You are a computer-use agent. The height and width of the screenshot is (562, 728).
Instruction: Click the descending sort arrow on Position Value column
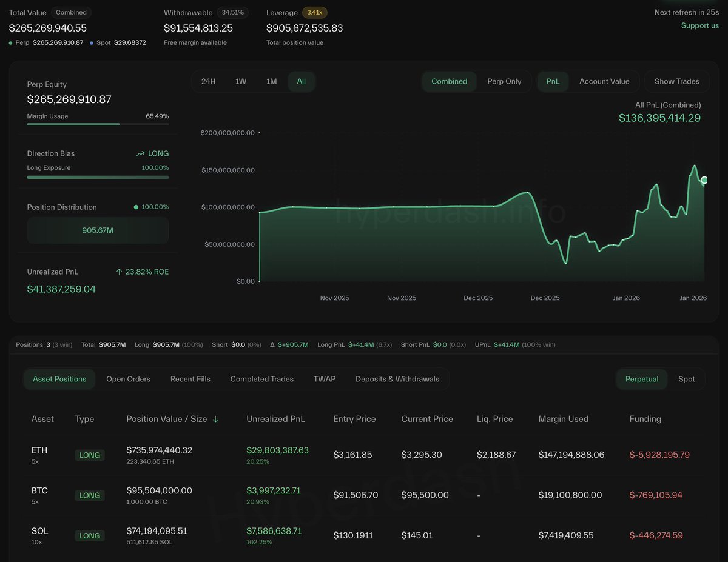tap(217, 418)
